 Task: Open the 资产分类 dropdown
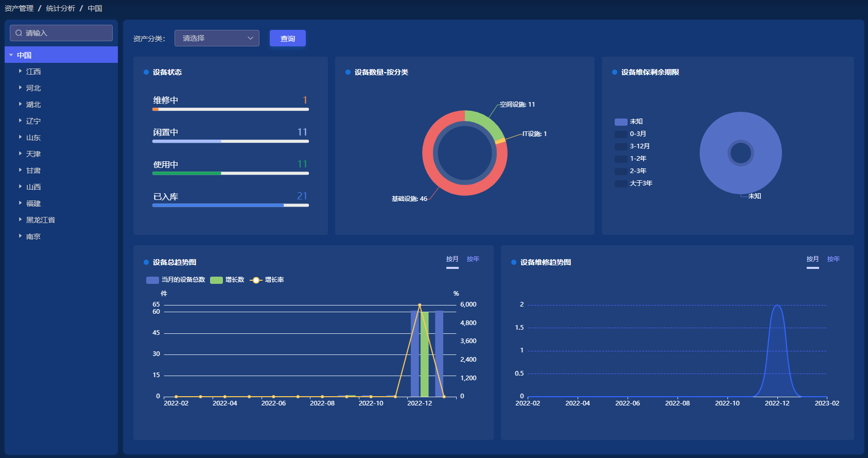tap(217, 38)
